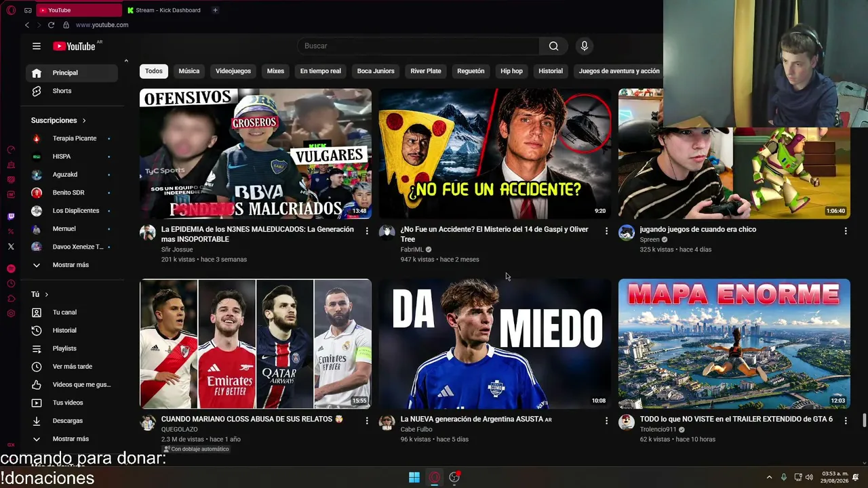Click the browser address bar URL
868x488 pixels.
pos(102,25)
